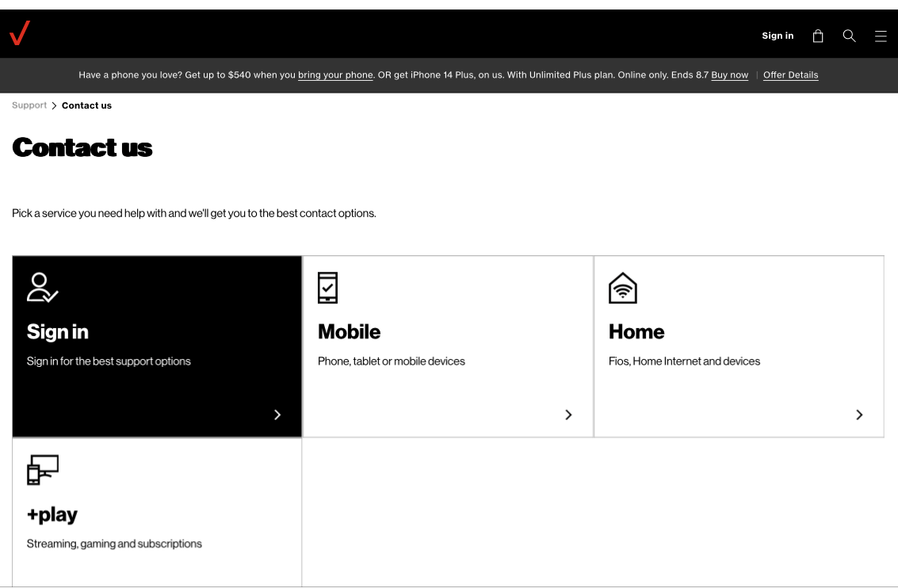
Task: Open the search magnifier icon
Action: click(x=850, y=36)
